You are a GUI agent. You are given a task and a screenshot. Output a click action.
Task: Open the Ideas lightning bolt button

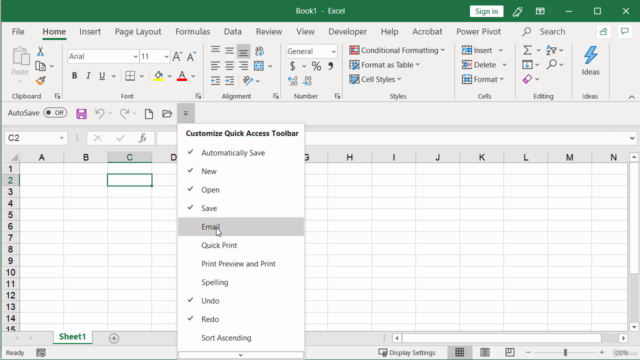tap(590, 60)
